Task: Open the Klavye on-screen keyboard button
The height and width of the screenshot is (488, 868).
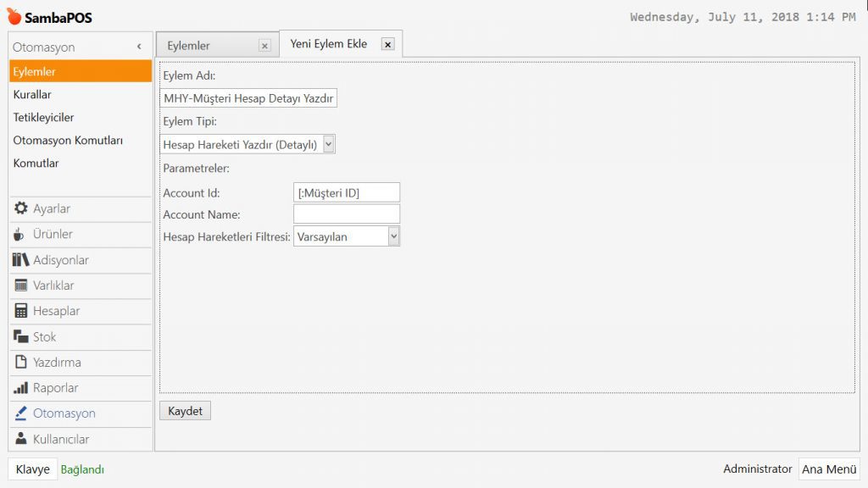Action: tap(32, 469)
